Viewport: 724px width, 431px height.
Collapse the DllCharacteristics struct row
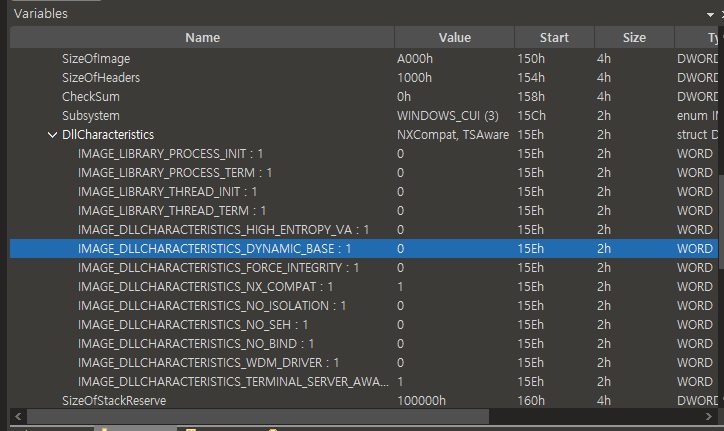pos(53,135)
